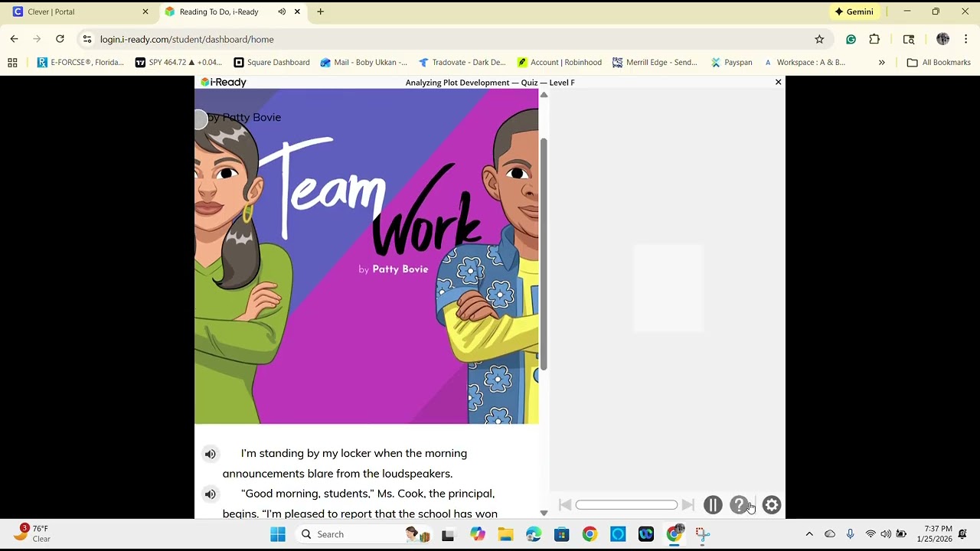Open the Wi-Fi network settings

870,534
